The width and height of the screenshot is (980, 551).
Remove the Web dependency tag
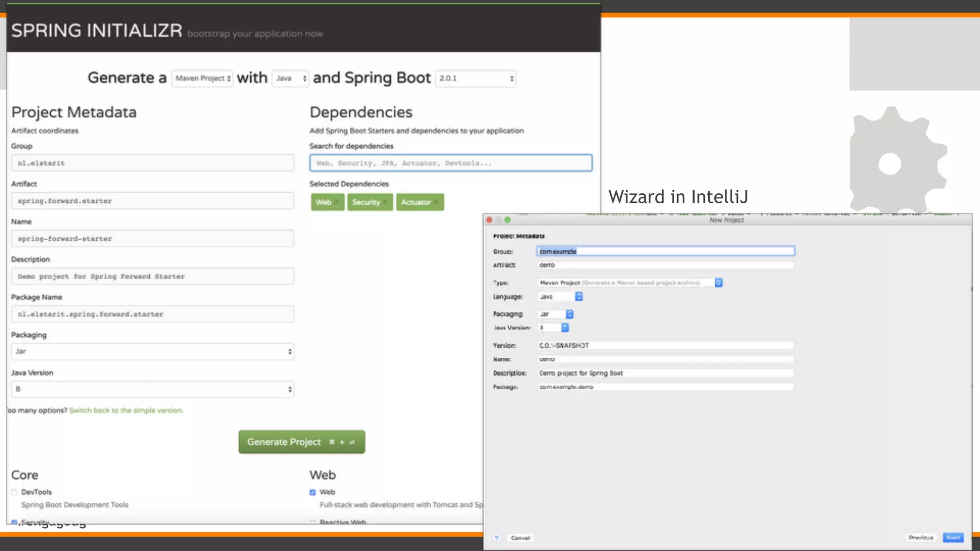[337, 202]
